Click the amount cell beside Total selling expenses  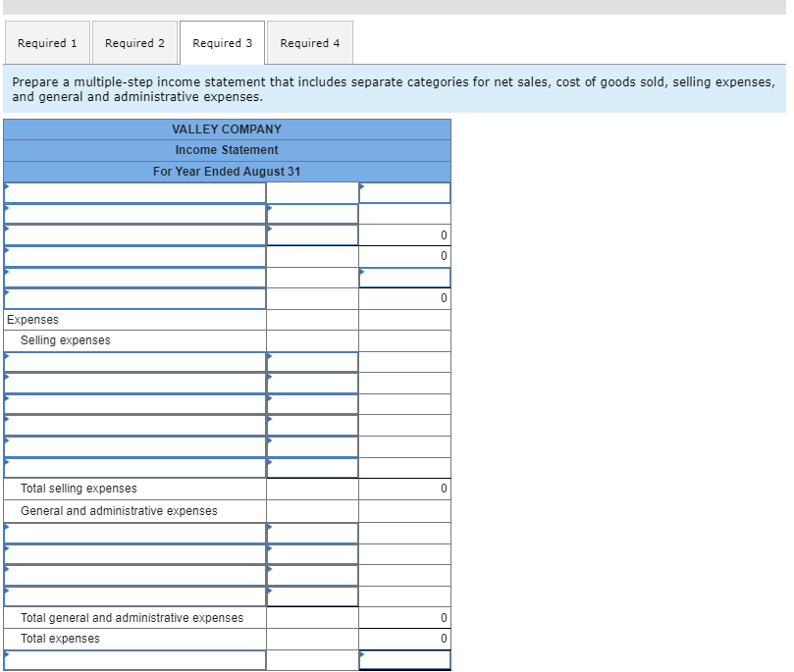404,488
